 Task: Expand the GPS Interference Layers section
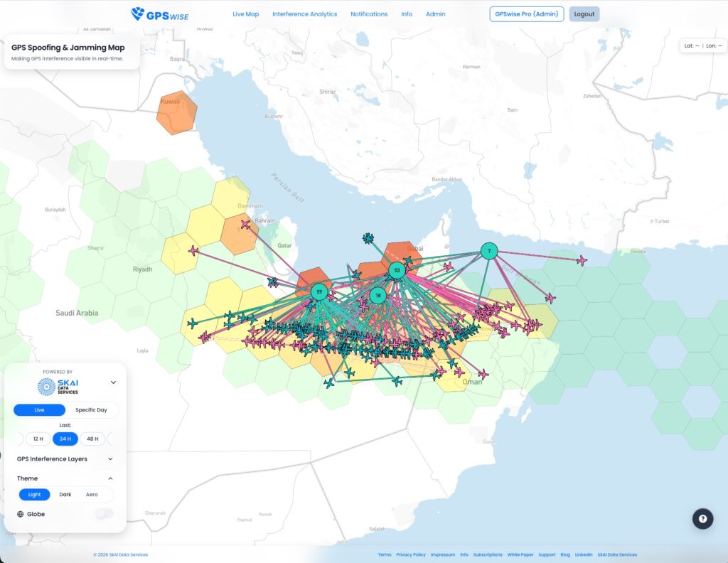tap(110, 459)
